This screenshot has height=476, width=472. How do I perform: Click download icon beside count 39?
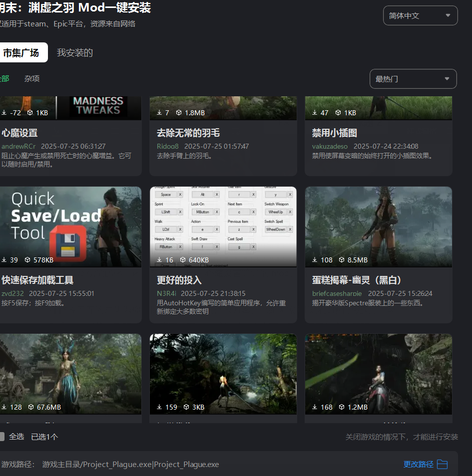4,260
